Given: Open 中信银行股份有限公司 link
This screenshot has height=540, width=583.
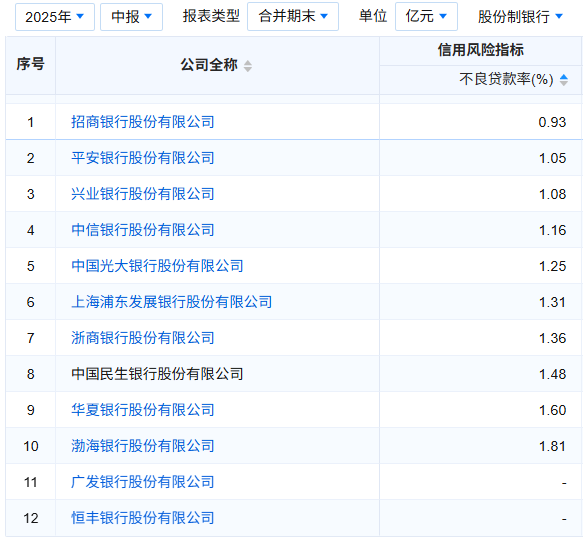Looking at the screenshot, I should [143, 230].
